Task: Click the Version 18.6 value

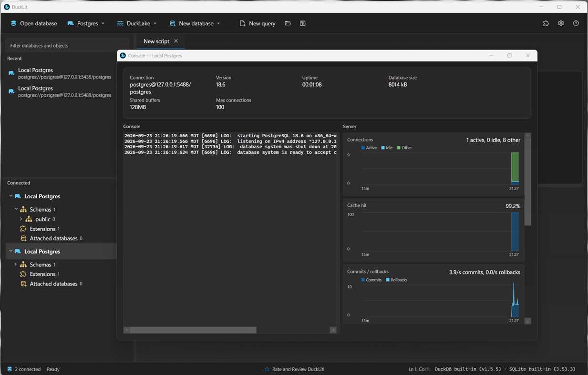Action: 220,85
